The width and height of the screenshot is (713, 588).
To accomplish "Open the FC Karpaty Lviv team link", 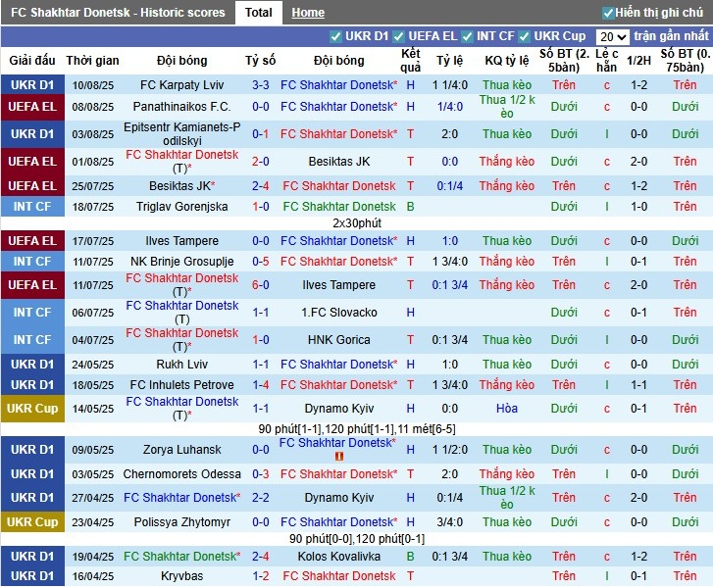I will pos(182,85).
